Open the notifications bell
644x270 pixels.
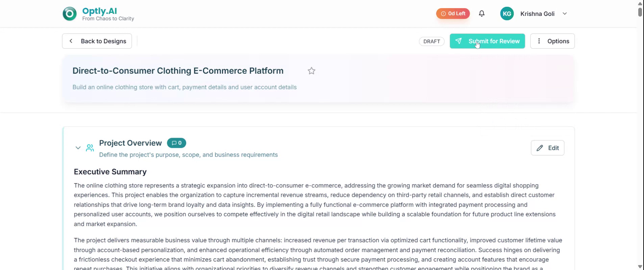[x=481, y=14]
